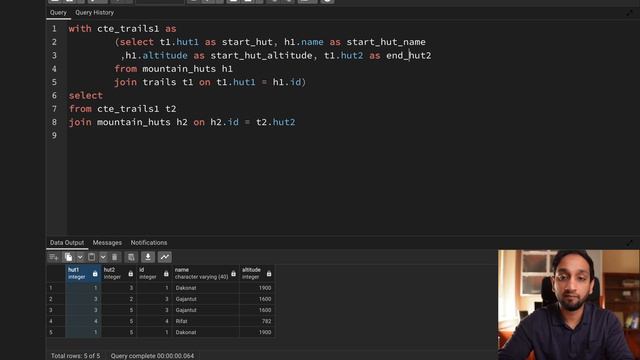Open the Notifications tab
Image resolution: width=640 pixels, height=360 pixels.
pos(149,243)
